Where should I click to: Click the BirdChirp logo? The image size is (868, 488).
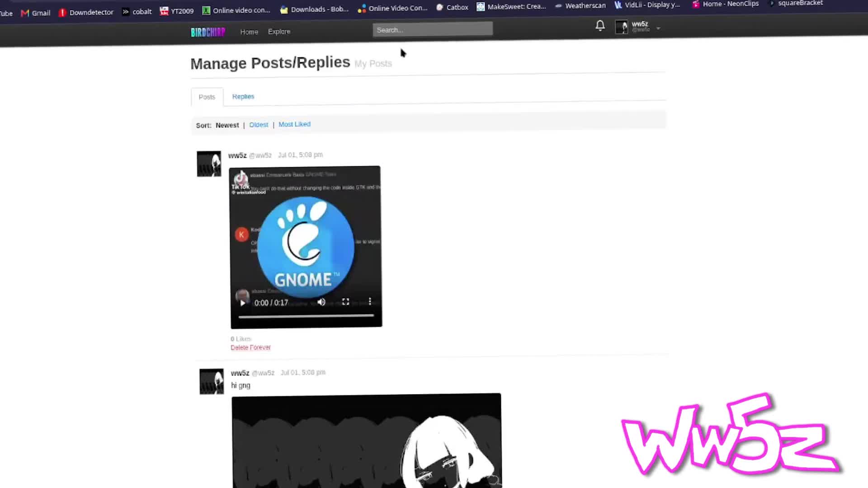208,32
